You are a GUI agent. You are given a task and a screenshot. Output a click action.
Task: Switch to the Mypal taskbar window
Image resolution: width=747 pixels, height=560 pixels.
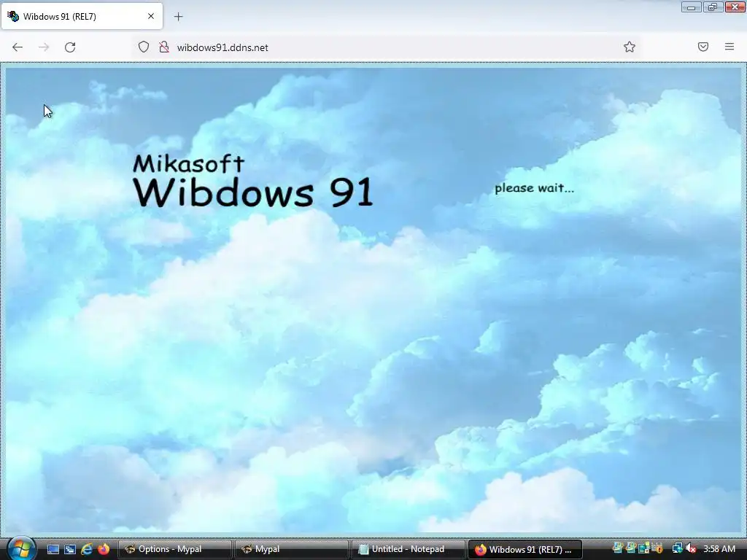click(292, 550)
